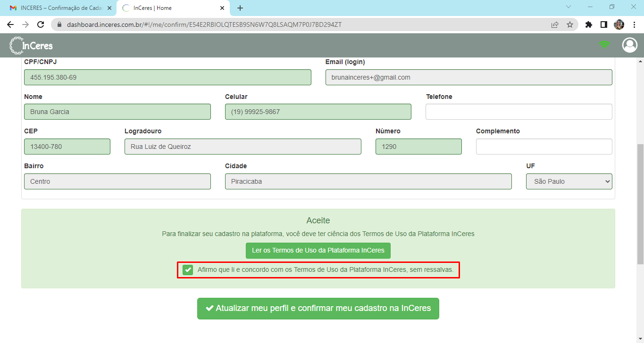Click the Cidade field with Piracicaba
The height and width of the screenshot is (343, 644).
click(x=368, y=181)
